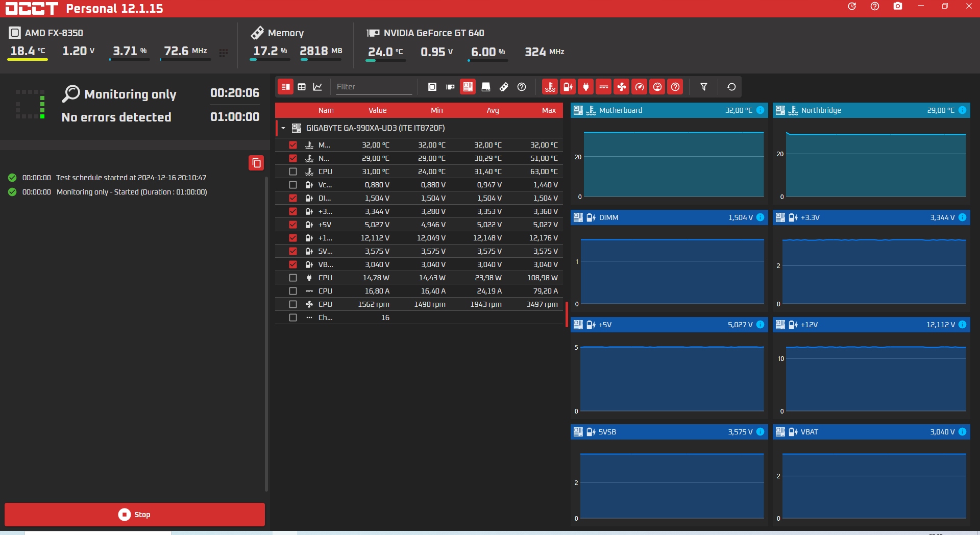
Task: Check the CPU current 16,80 A row
Action: [293, 291]
